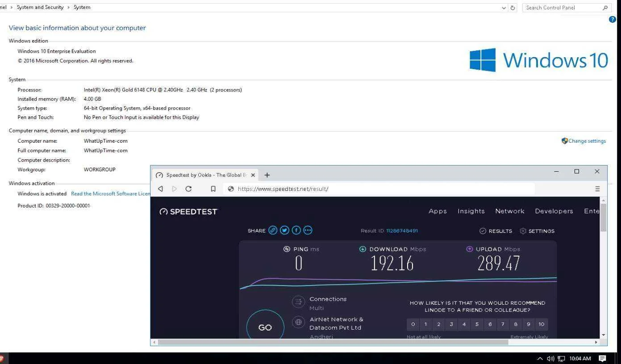The height and width of the screenshot is (364, 621).
Task: Share the result on Twitter
Action: coord(284,230)
